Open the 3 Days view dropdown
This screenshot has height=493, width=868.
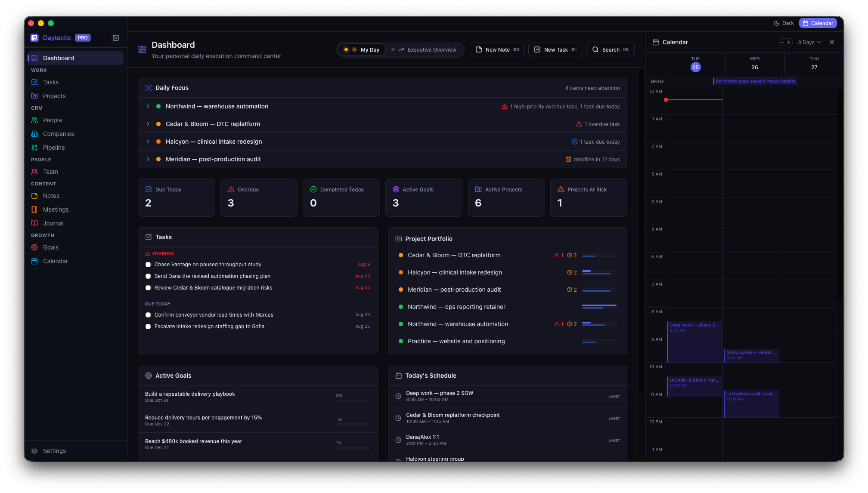coord(809,42)
